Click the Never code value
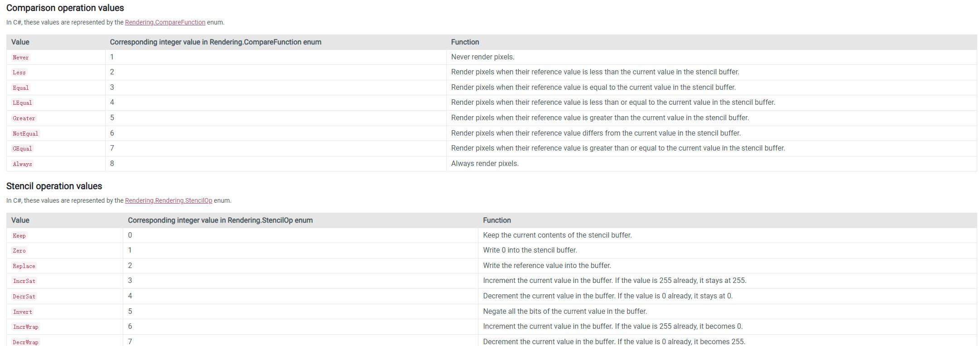980x346 pixels. tap(21, 58)
